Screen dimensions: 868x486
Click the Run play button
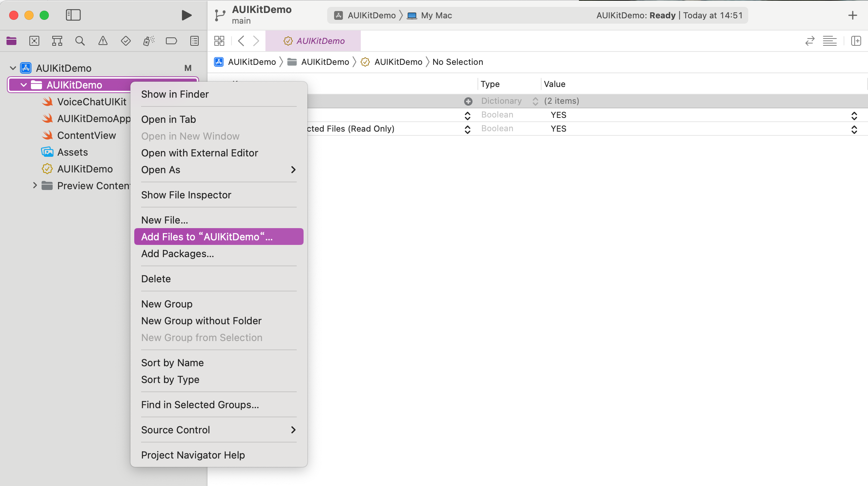(186, 15)
